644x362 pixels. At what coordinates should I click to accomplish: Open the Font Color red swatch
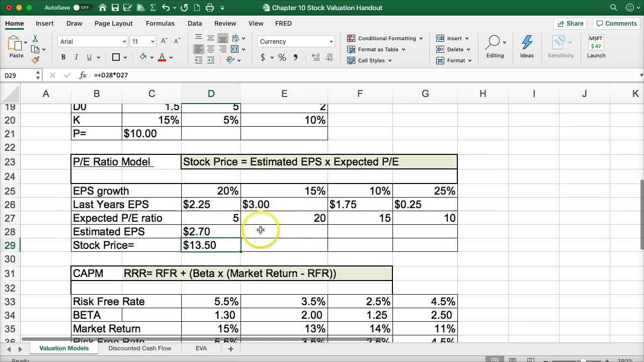coord(162,57)
